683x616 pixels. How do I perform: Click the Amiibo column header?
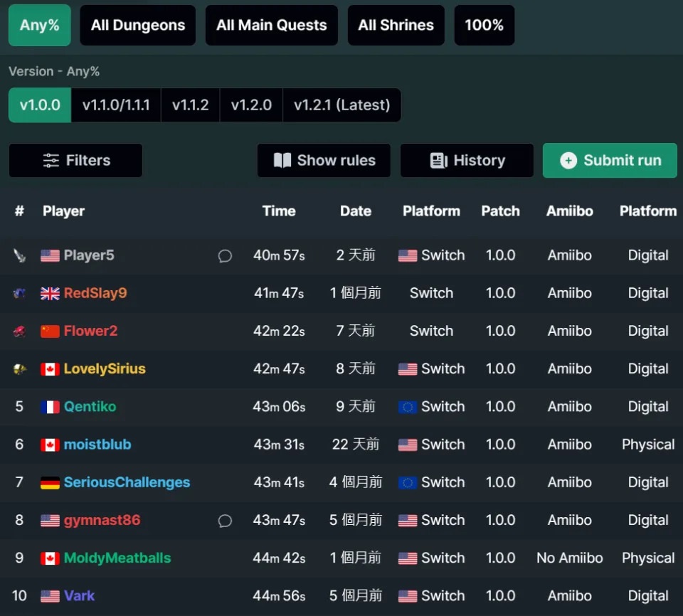(x=570, y=211)
